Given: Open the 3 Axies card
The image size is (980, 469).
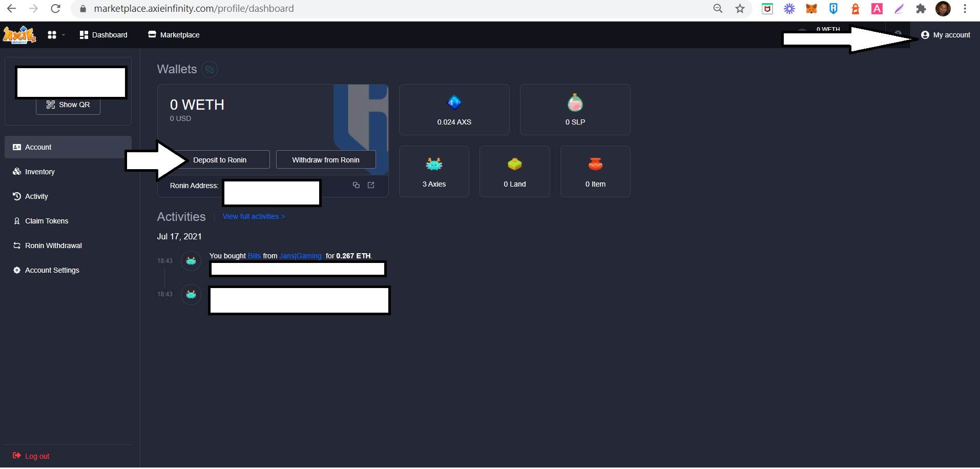Looking at the screenshot, I should (x=434, y=171).
